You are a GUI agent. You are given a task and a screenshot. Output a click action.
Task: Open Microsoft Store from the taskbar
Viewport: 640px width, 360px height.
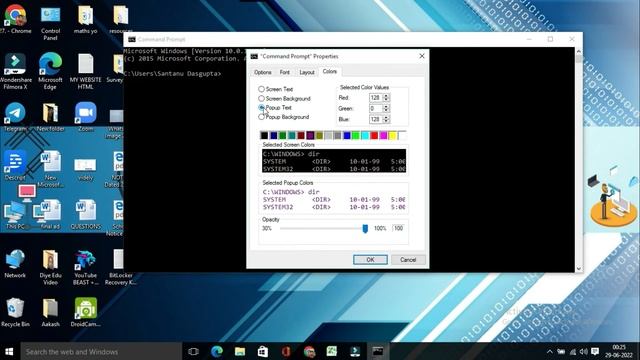[262, 351]
